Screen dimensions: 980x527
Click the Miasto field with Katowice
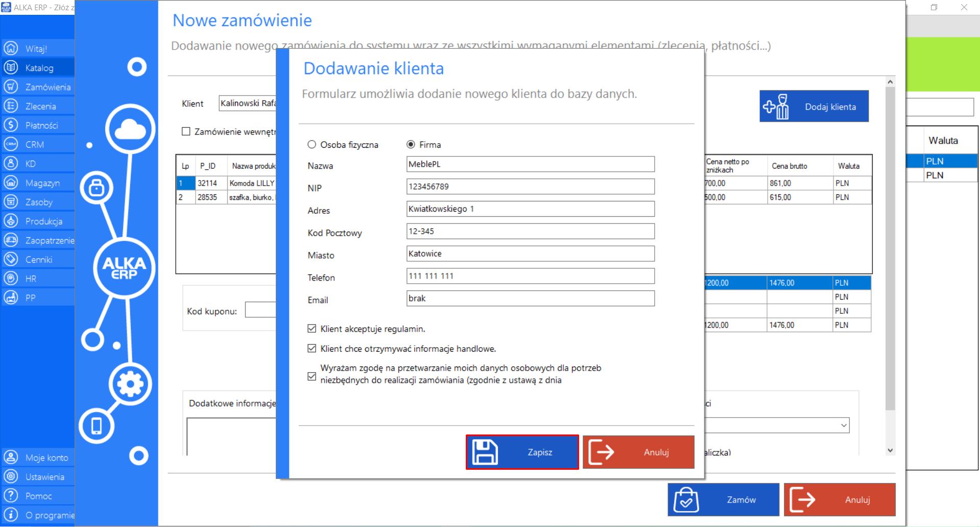tap(530, 254)
